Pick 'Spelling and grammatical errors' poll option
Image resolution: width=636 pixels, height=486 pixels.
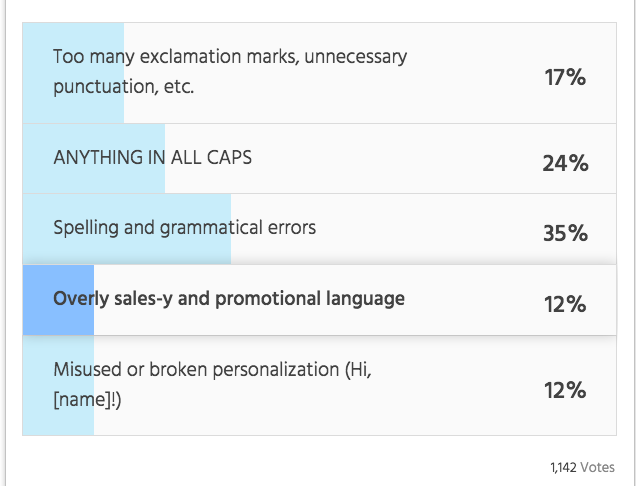click(x=319, y=229)
